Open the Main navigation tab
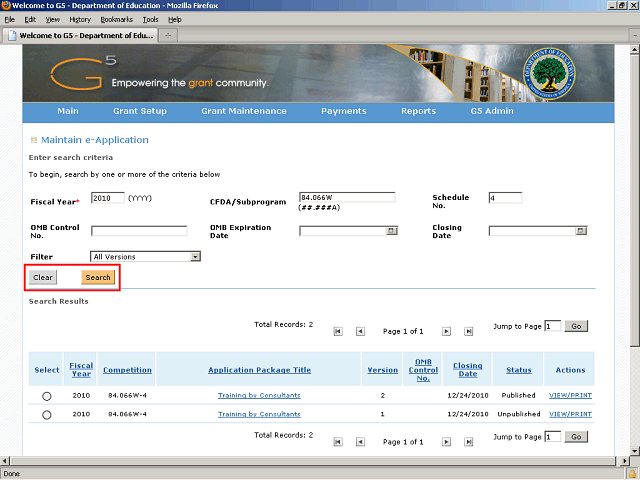 (68, 111)
